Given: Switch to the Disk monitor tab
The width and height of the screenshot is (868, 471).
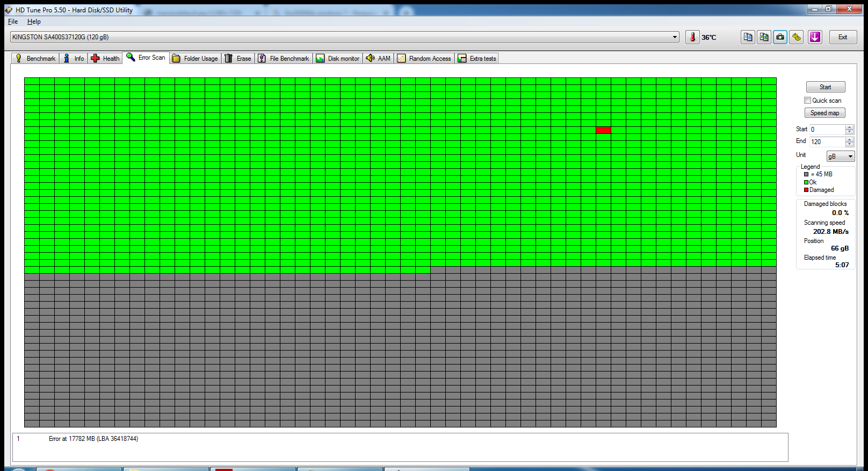Looking at the screenshot, I should pos(338,59).
